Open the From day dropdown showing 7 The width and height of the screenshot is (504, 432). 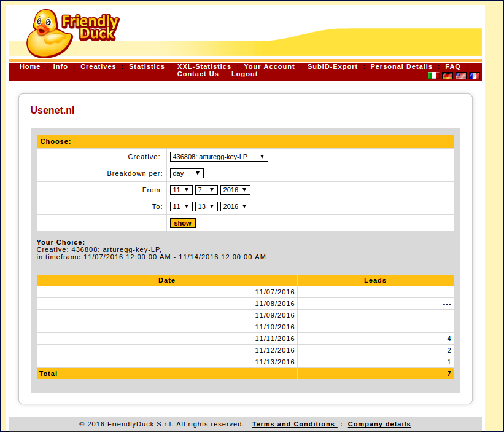pyautogui.click(x=206, y=190)
